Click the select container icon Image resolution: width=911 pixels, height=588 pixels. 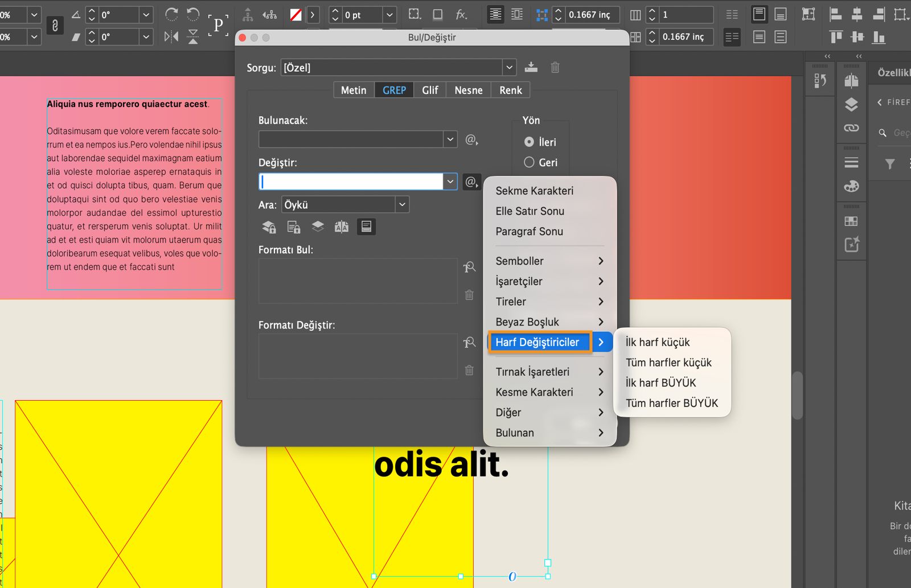click(x=248, y=15)
